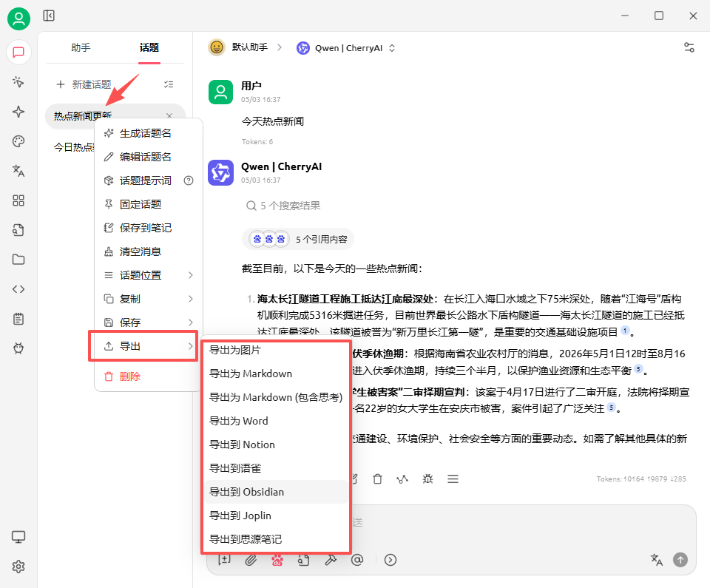Open the Qwen | CherryAI model selector
This screenshot has width=710, height=588.
tap(346, 48)
